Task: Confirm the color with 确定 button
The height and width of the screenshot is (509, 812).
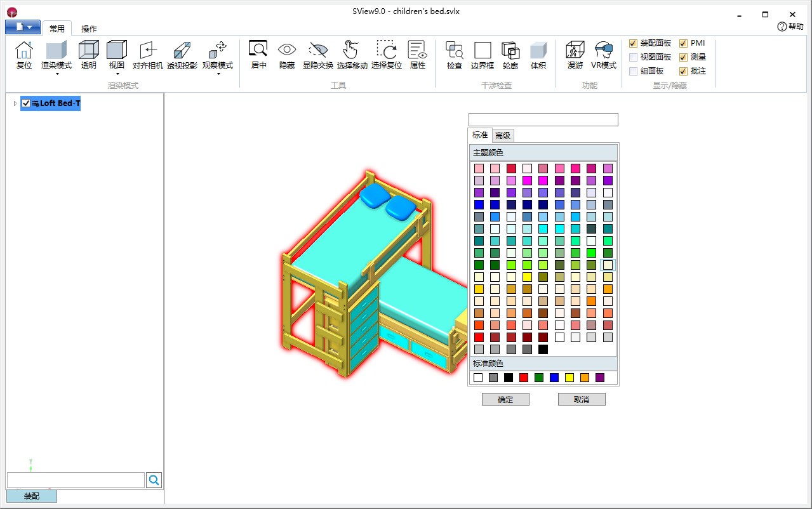Action: coord(505,399)
